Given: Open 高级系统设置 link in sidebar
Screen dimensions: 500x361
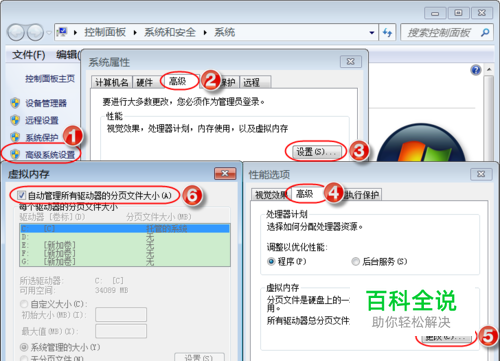Looking at the screenshot, I should click(50, 155).
